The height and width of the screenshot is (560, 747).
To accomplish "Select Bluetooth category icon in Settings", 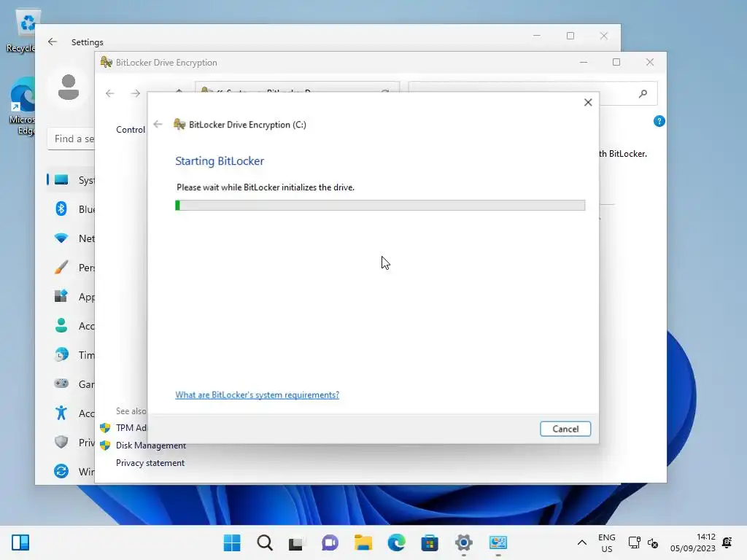I will [x=61, y=209].
